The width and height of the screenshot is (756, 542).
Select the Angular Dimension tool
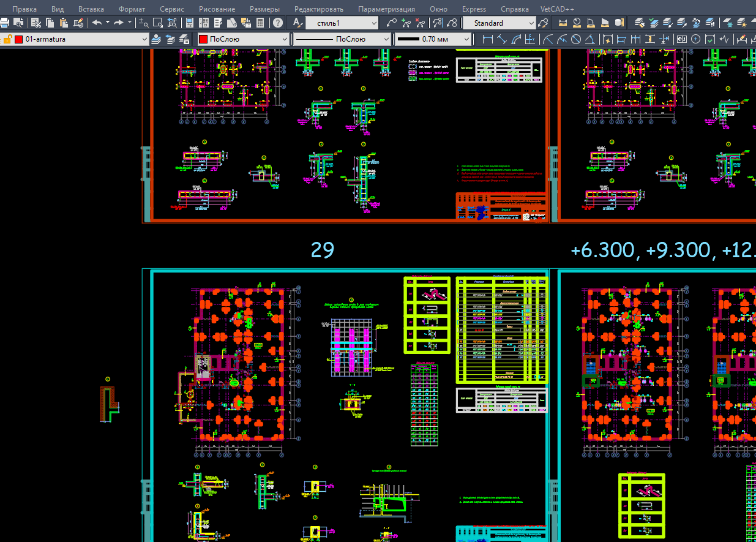(590, 39)
